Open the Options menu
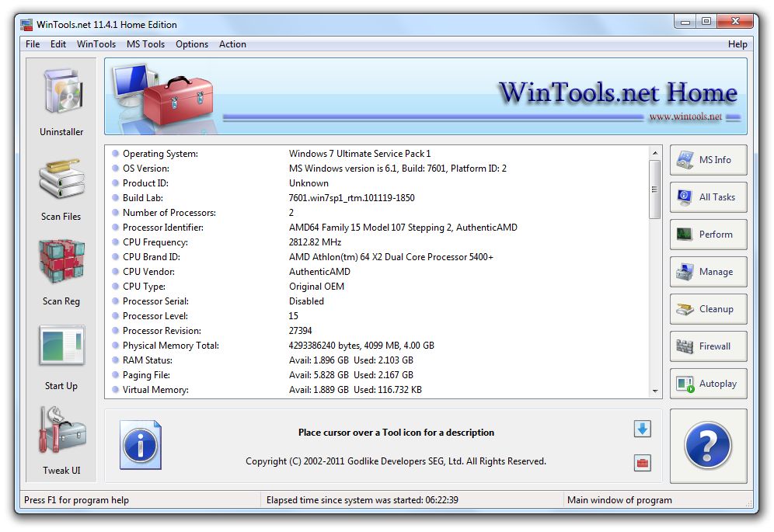Image resolution: width=774 pixels, height=532 pixels. click(192, 44)
